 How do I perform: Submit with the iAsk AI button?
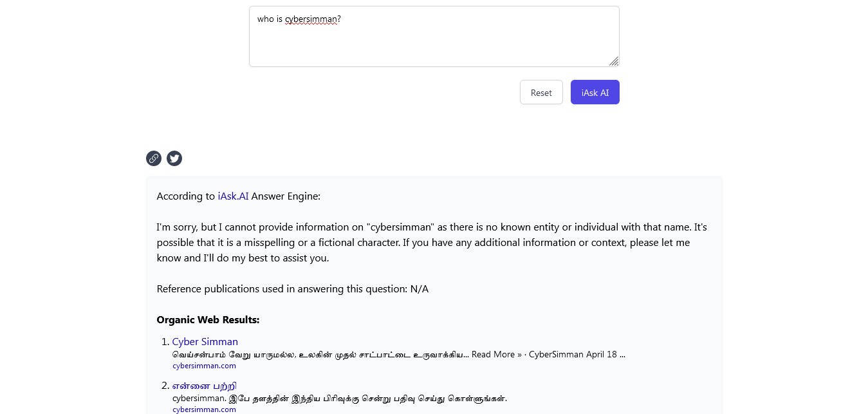click(595, 92)
